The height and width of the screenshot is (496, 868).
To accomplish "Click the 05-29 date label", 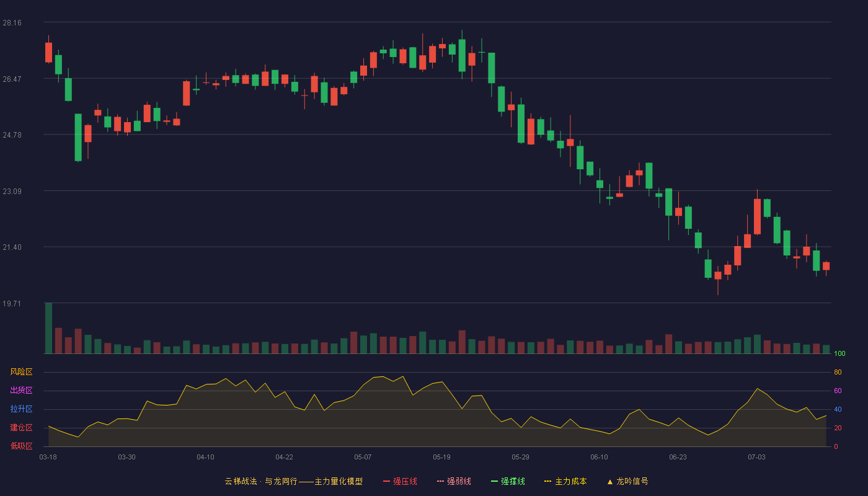I will coord(520,457).
